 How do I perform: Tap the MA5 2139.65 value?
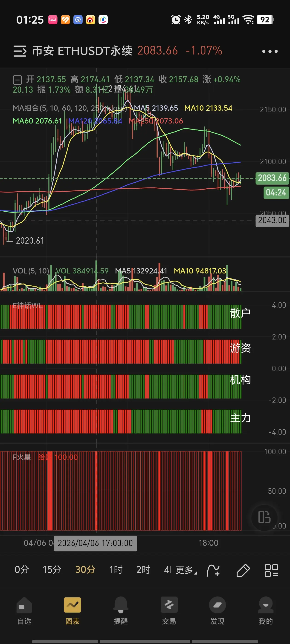(156, 108)
